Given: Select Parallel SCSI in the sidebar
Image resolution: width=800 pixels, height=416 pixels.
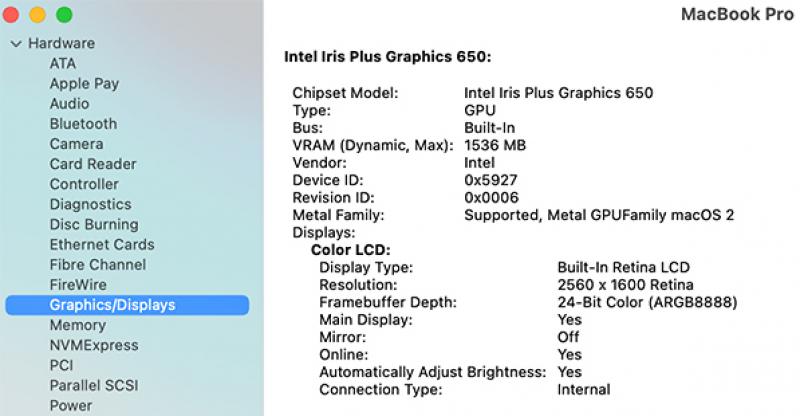Looking at the screenshot, I should (94, 385).
